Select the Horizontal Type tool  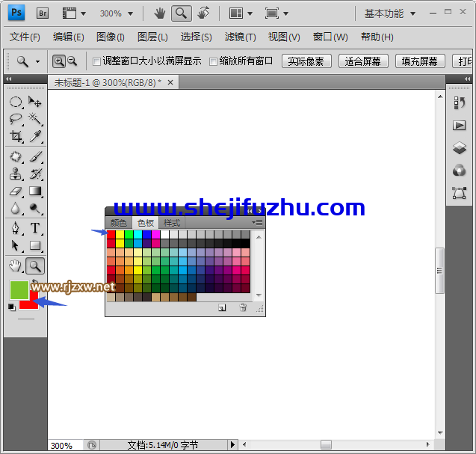coord(35,228)
